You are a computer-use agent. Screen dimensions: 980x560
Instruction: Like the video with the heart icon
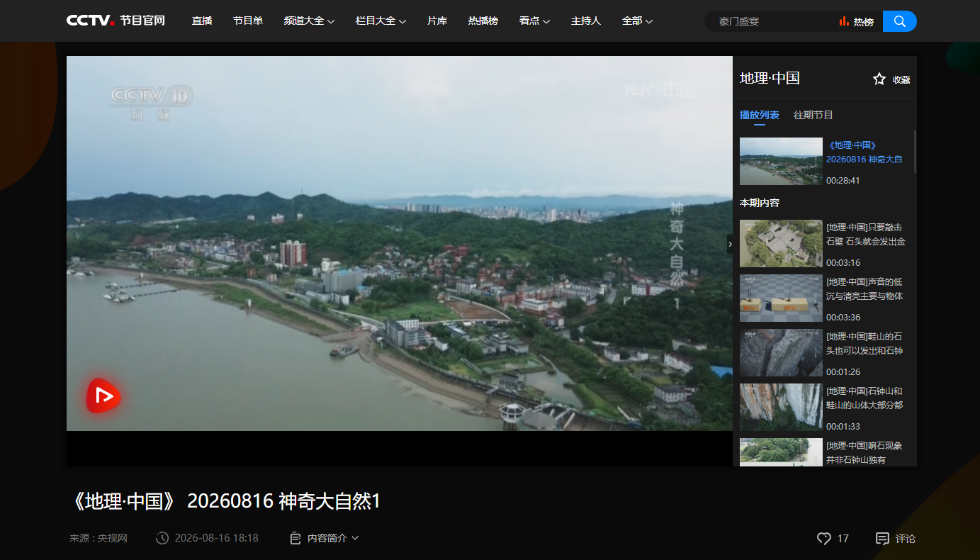click(x=823, y=539)
